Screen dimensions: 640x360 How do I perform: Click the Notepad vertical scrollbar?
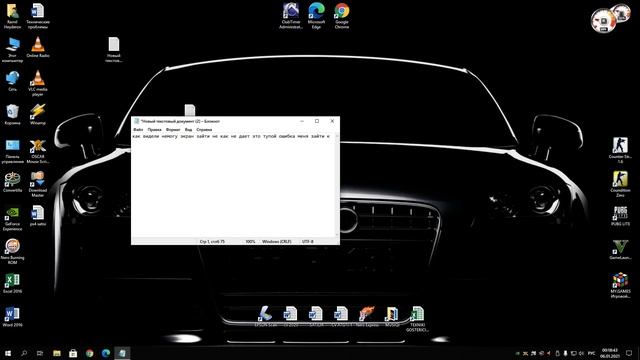click(337, 185)
